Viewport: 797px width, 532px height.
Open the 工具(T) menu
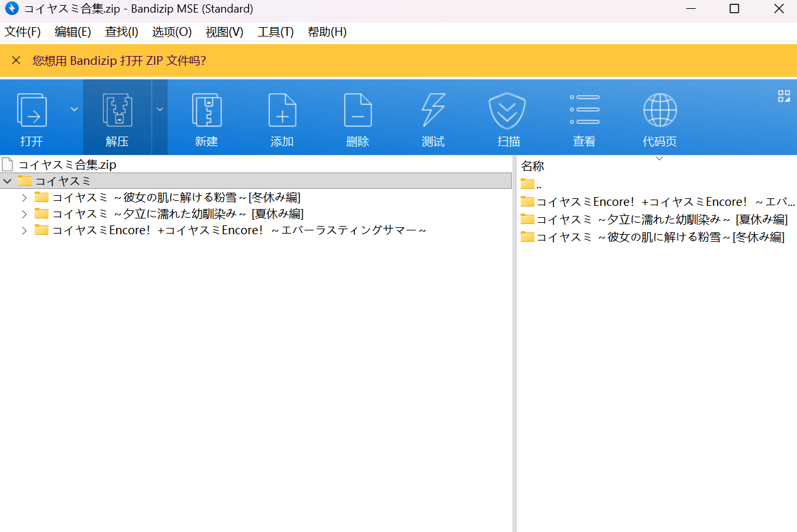pyautogui.click(x=276, y=32)
